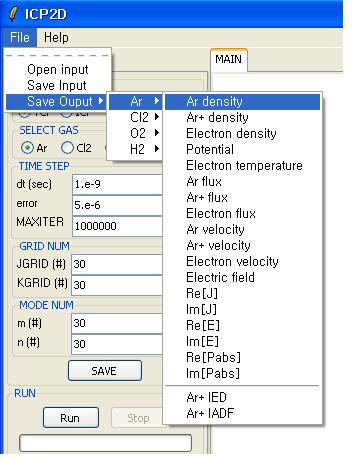This screenshot has height=462, width=360.
Task: Select the Cl2 gas radio button
Action: pos(67,148)
